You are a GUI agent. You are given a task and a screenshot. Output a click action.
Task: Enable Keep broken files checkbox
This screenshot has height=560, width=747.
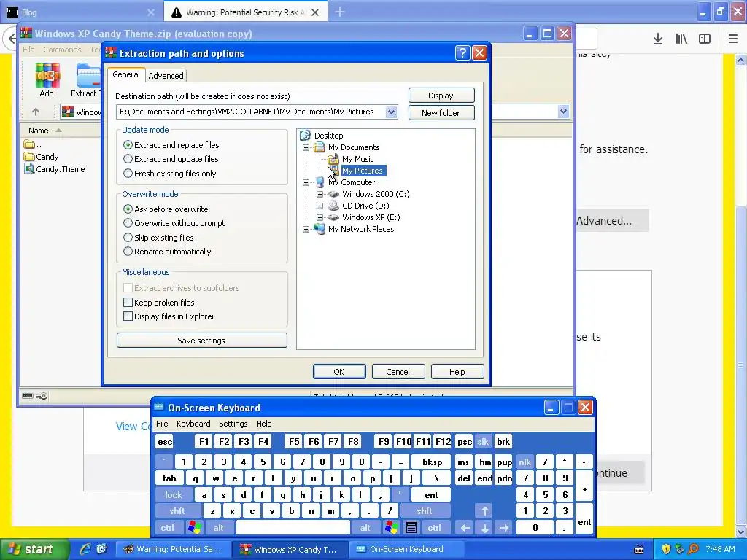click(128, 303)
